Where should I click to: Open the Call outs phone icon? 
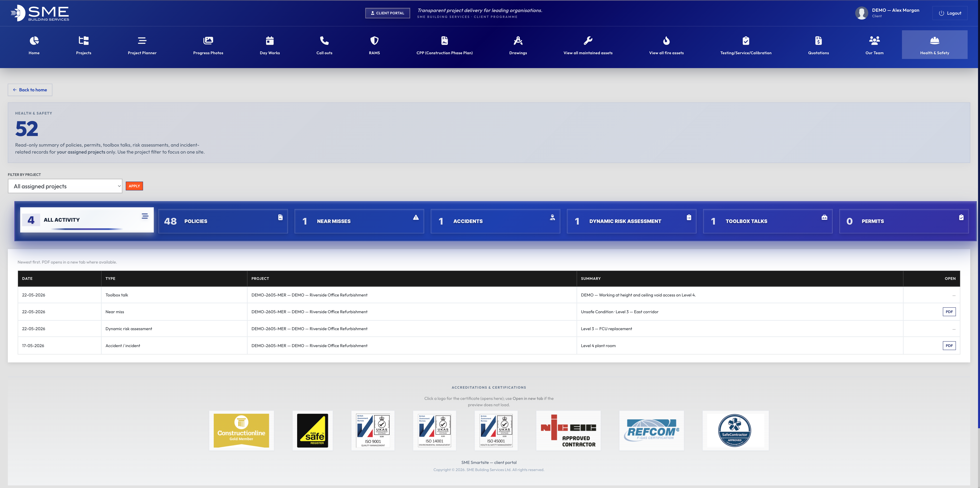(x=324, y=41)
